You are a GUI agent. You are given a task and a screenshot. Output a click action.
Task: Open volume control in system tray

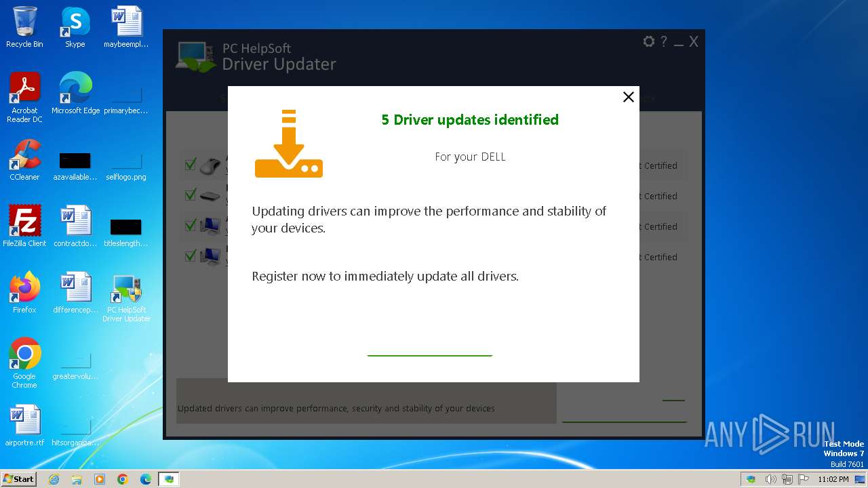(770, 479)
